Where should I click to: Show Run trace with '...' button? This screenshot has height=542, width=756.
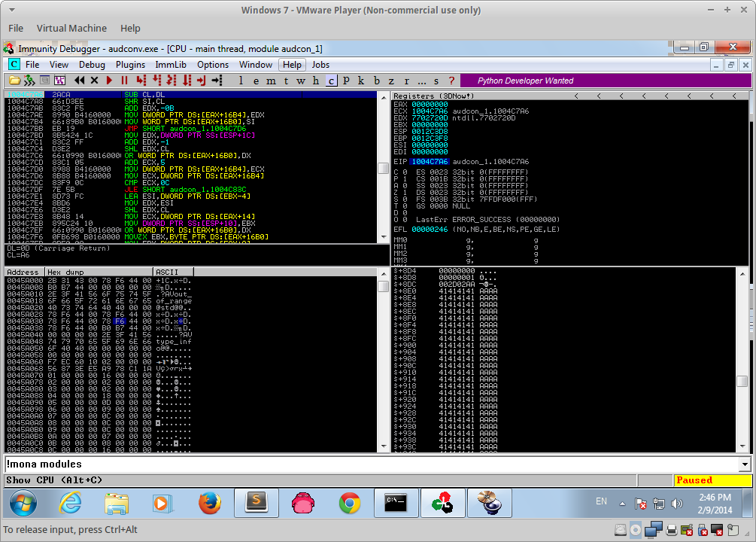click(422, 81)
